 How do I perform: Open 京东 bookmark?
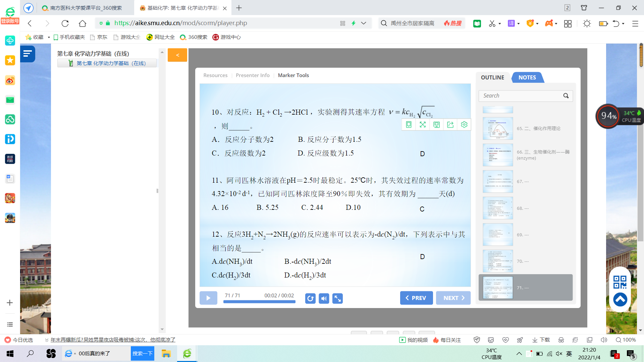coord(99,37)
